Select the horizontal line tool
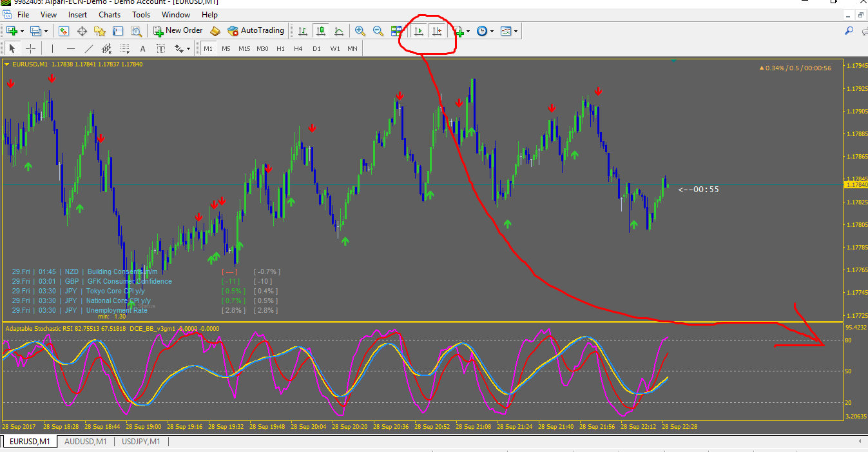The height and width of the screenshot is (452, 868). point(71,48)
